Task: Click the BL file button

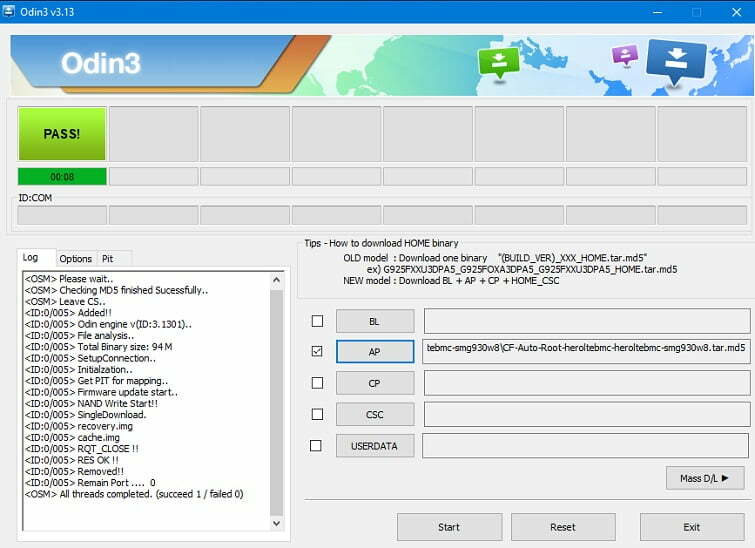Action: [375, 321]
